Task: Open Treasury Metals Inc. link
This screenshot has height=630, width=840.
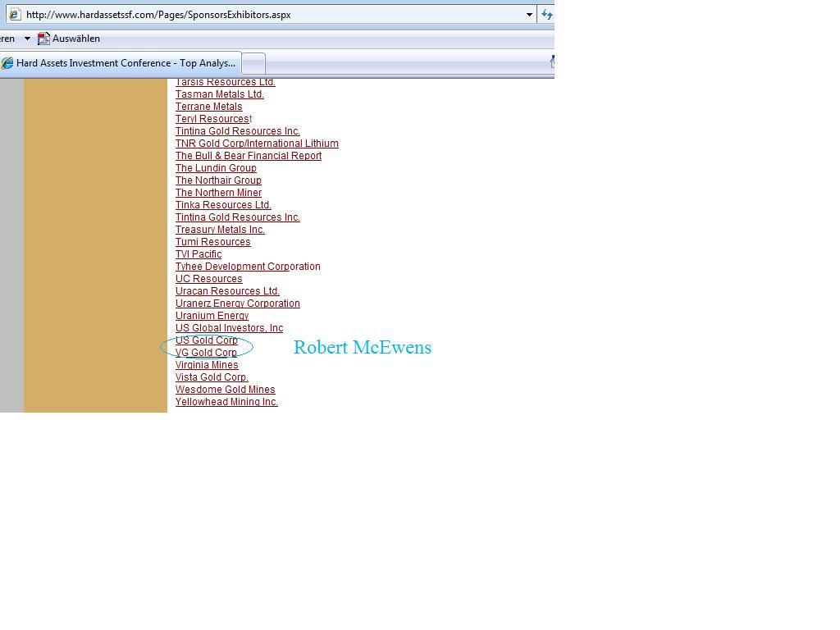Action: (220, 230)
